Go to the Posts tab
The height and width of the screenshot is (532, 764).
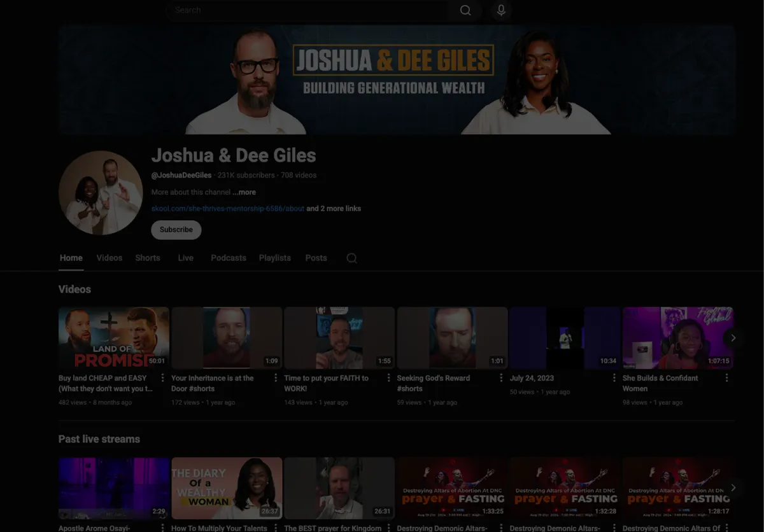(316, 258)
